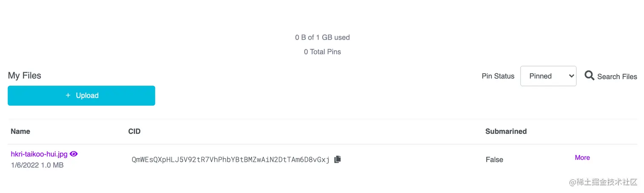The height and width of the screenshot is (193, 644).
Task: Select the CID hash text
Action: [230, 160]
